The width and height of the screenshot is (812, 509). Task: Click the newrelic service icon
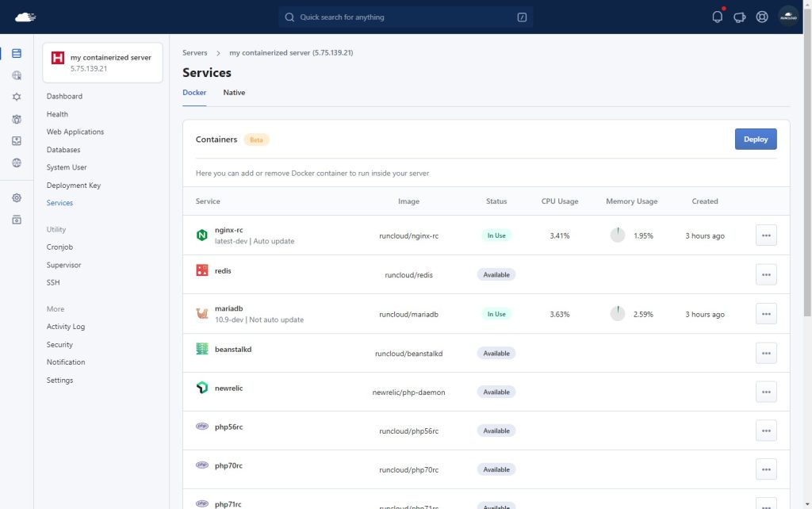pyautogui.click(x=202, y=388)
